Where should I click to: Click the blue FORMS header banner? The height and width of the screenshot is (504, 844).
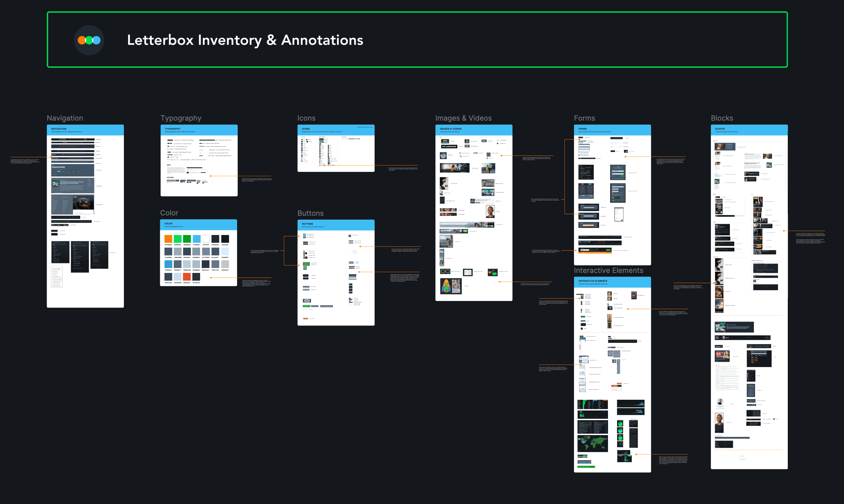612,130
